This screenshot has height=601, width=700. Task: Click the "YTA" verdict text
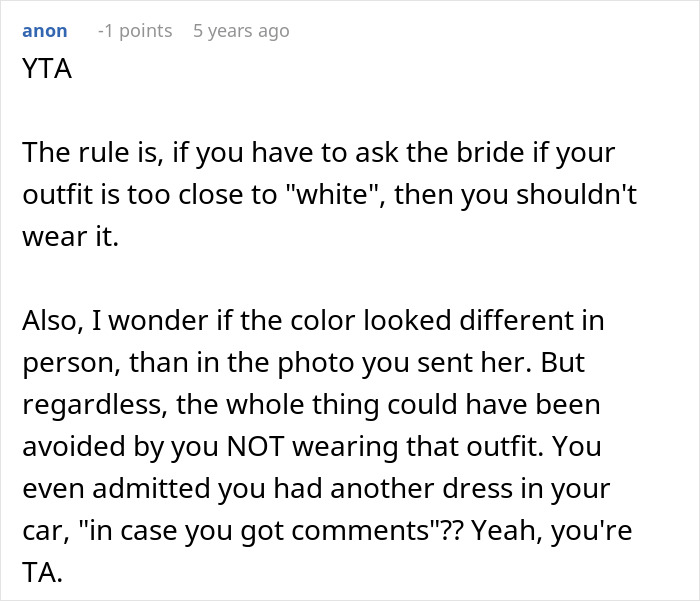tap(46, 72)
